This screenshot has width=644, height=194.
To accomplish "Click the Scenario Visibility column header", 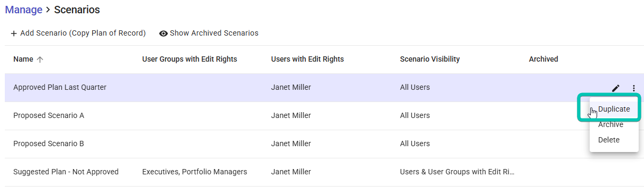I will click(430, 60).
